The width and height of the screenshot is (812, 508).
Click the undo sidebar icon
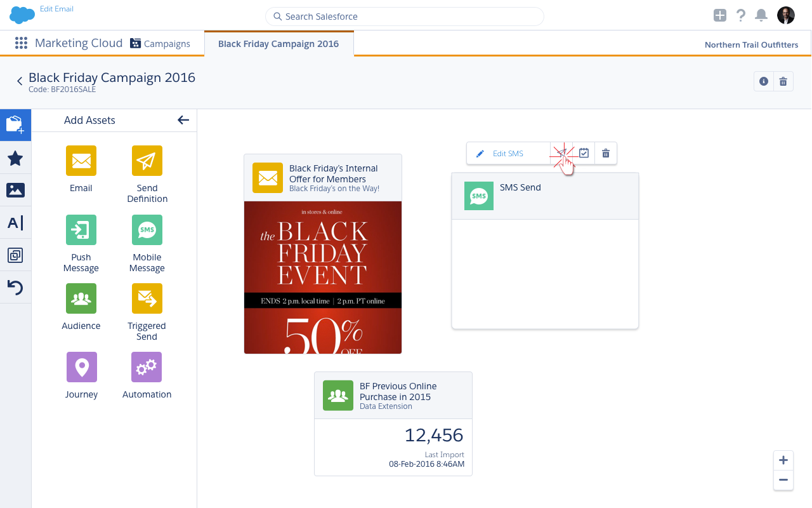[15, 288]
